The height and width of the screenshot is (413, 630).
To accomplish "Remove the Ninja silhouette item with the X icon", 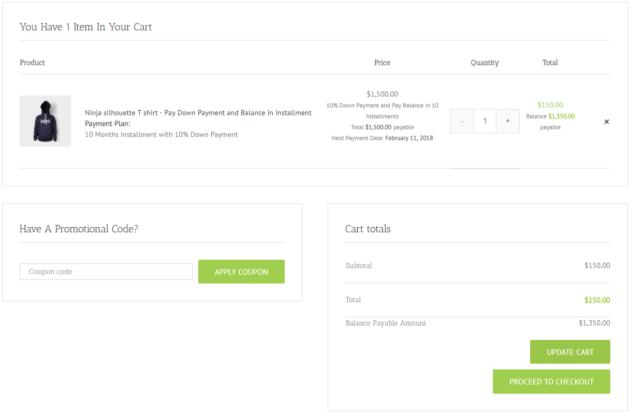I will click(x=606, y=121).
